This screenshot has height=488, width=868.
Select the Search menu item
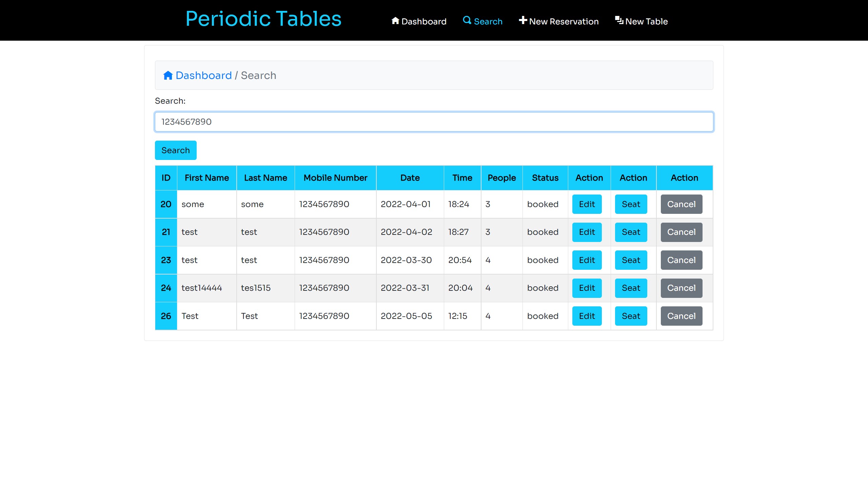(x=483, y=20)
